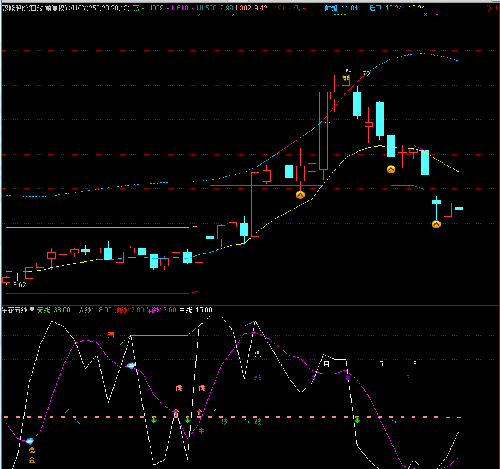The height and width of the screenshot is (469, 500).
Task: Click the long pink horizontal resistance line
Action: click(x=98, y=228)
